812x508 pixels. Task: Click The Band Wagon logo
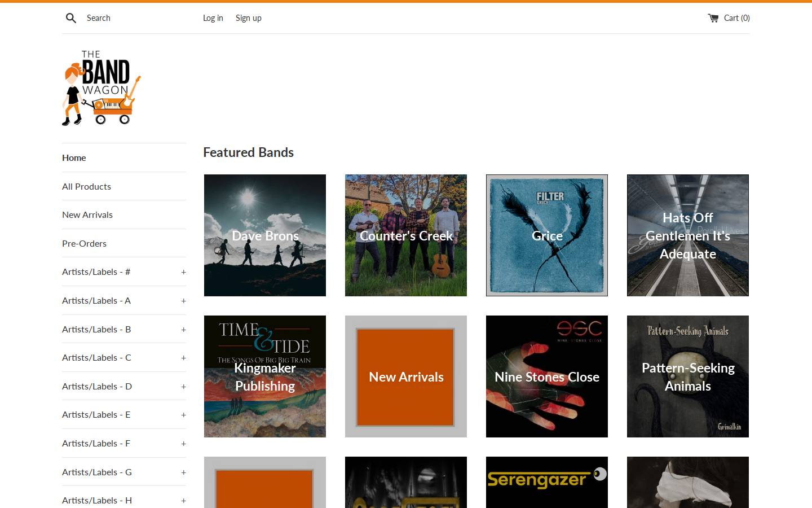[x=101, y=88]
